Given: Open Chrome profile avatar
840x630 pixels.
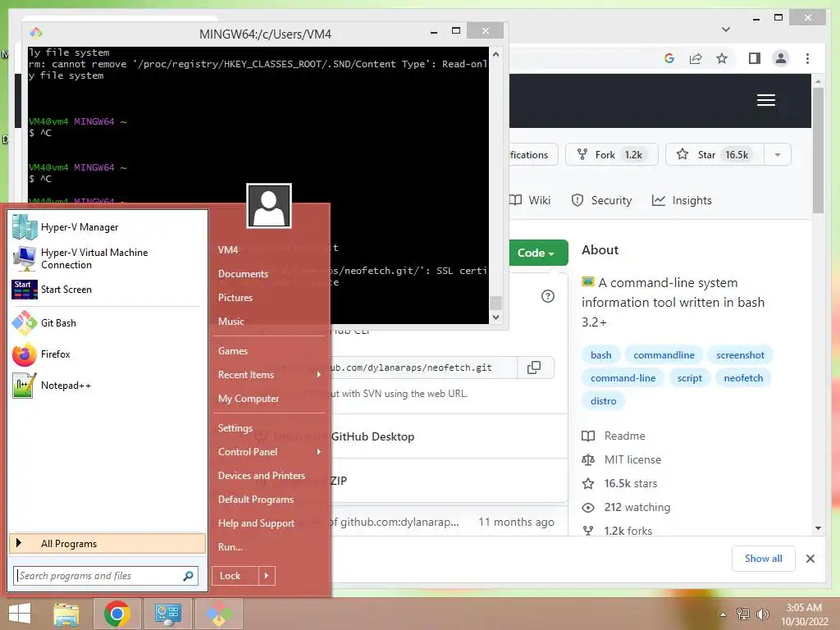Looking at the screenshot, I should (781, 58).
